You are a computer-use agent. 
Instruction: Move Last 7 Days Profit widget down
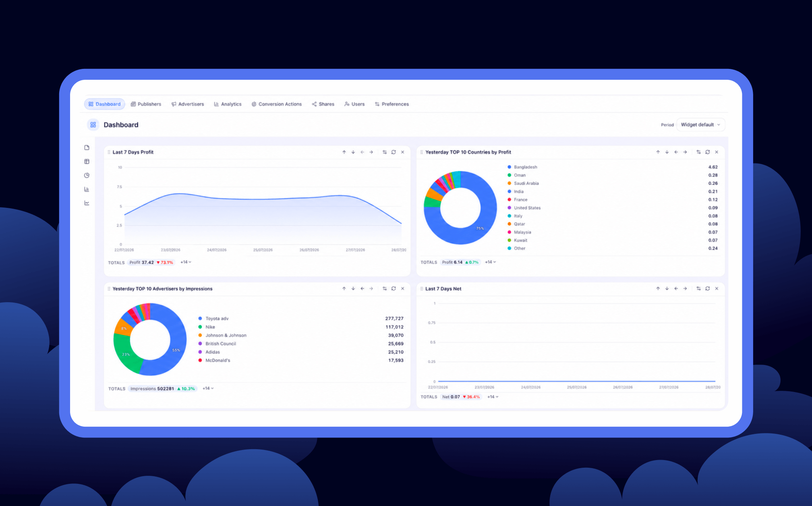[x=353, y=152]
